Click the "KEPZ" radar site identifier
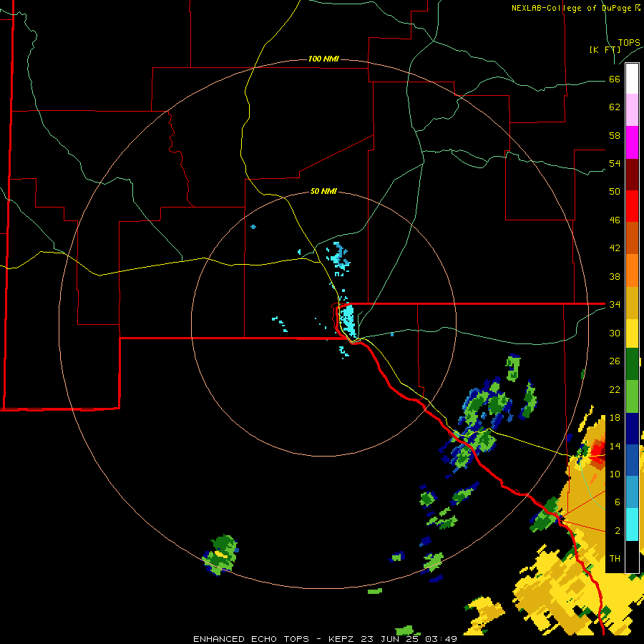The width and height of the screenshot is (644, 644). [x=342, y=639]
